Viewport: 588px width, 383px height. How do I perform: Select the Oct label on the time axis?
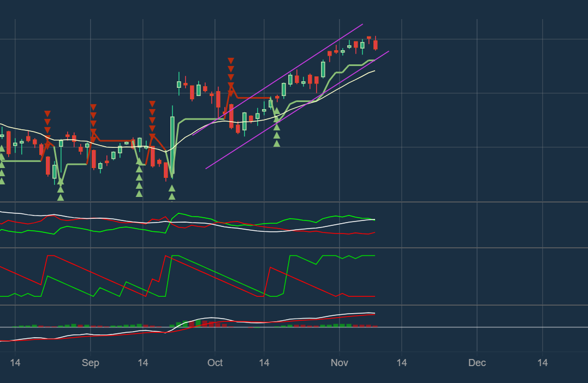[215, 363]
